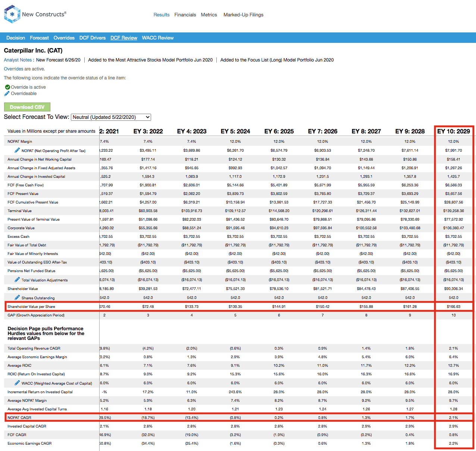Click the 'Shareholder Value per Share' row label

pyautogui.click(x=31, y=307)
